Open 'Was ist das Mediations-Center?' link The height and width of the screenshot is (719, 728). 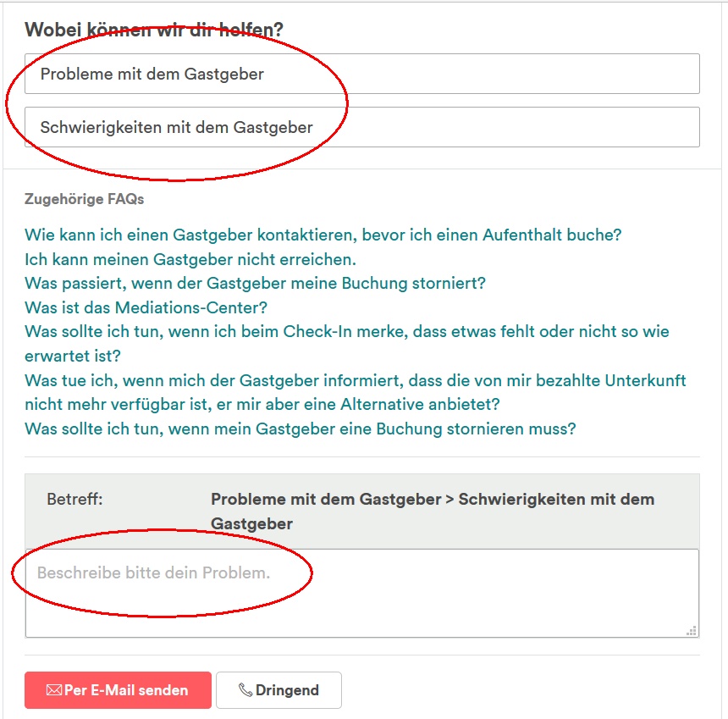[x=146, y=307]
